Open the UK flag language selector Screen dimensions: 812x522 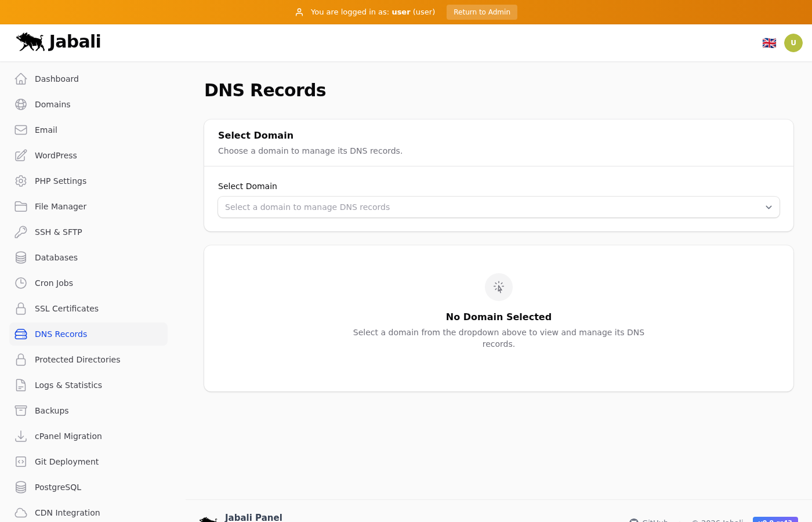pos(769,43)
